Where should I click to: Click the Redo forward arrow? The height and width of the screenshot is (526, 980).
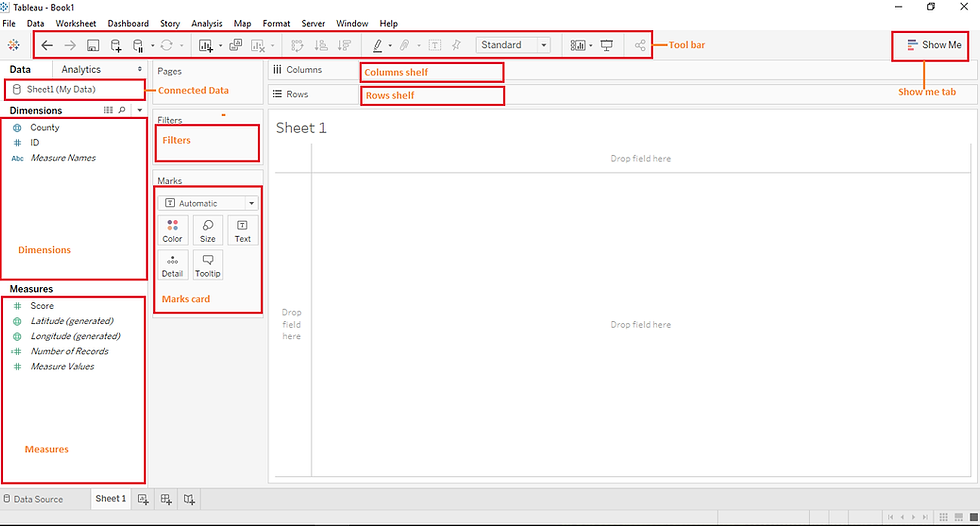(70, 45)
